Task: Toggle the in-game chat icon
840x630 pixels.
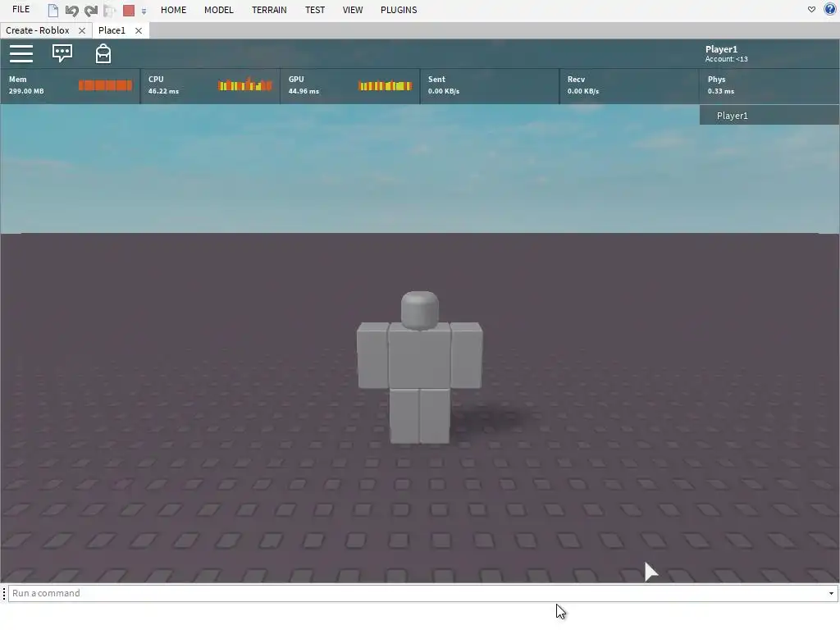Action: (x=62, y=53)
